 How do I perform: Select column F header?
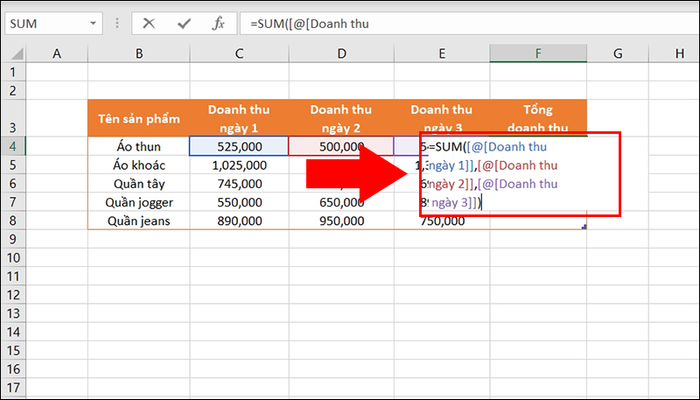[x=538, y=54]
